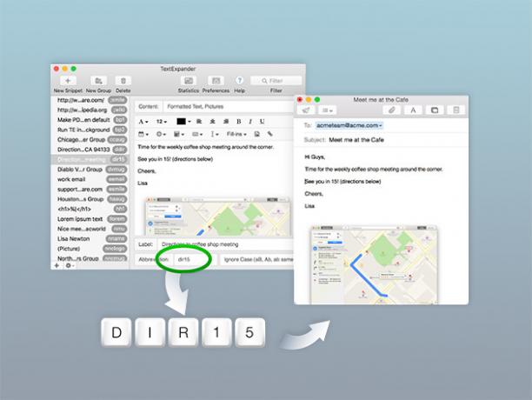Click the black text color swatch
Screen dimensions: 532x400
tap(181, 122)
